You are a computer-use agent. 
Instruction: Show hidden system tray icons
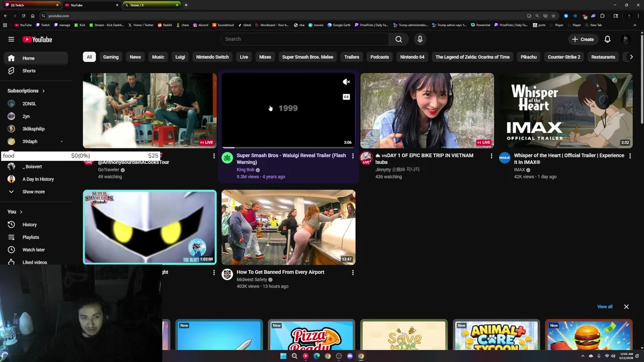click(x=583, y=356)
